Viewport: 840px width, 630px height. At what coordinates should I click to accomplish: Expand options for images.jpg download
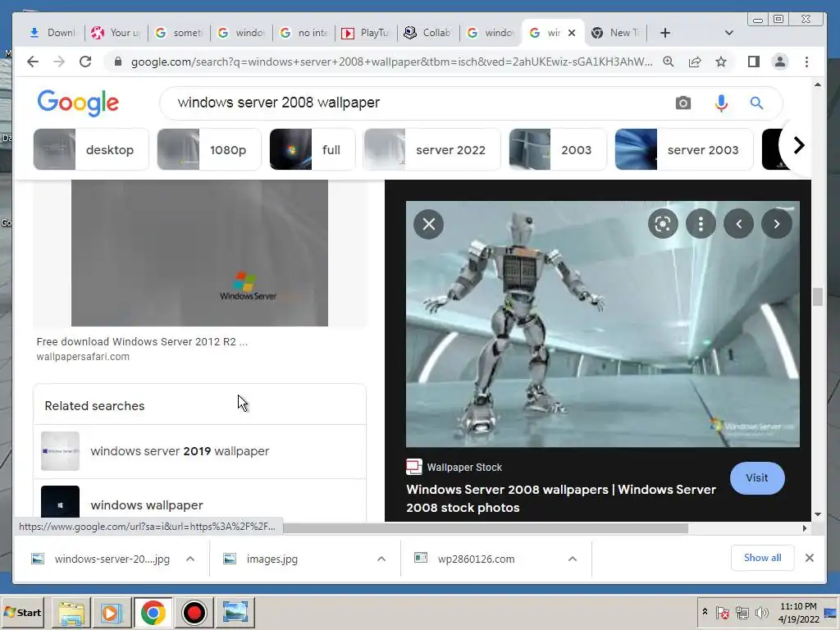click(381, 559)
